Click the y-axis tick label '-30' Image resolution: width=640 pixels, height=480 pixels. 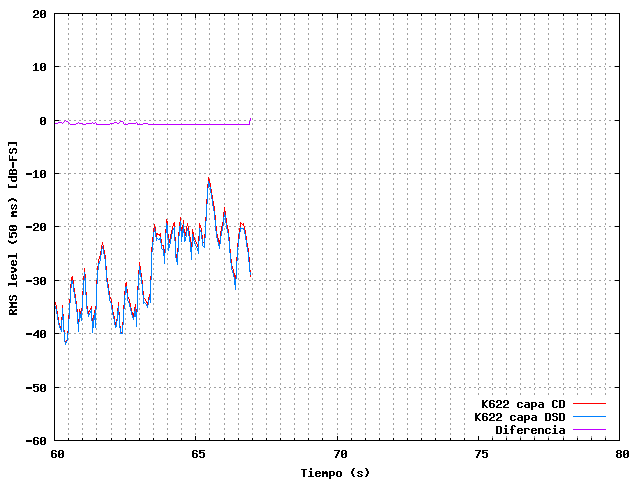tap(35, 281)
